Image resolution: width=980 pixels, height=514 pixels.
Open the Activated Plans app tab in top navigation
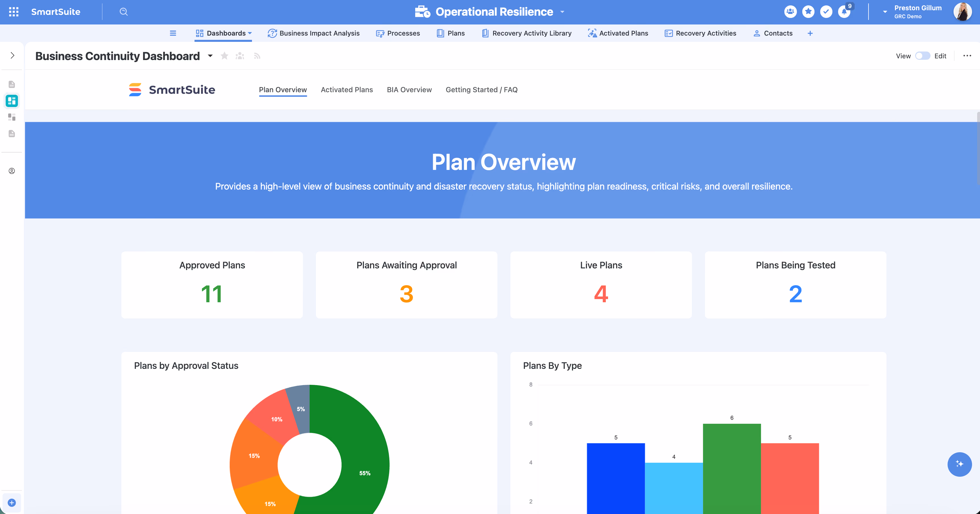(x=618, y=34)
